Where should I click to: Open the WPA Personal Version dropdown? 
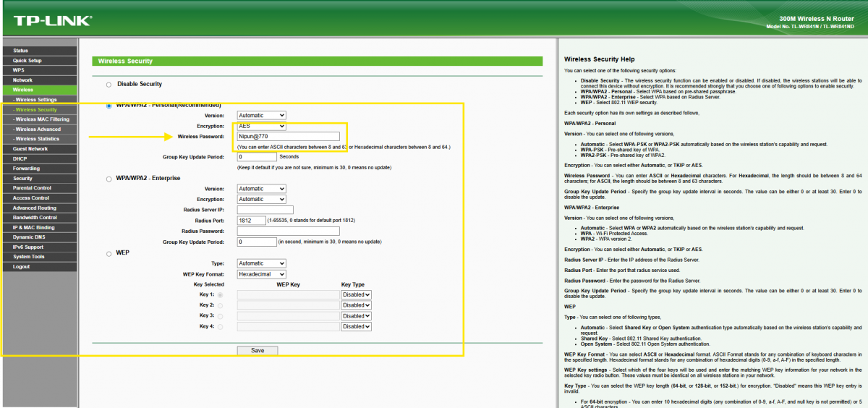(x=262, y=116)
